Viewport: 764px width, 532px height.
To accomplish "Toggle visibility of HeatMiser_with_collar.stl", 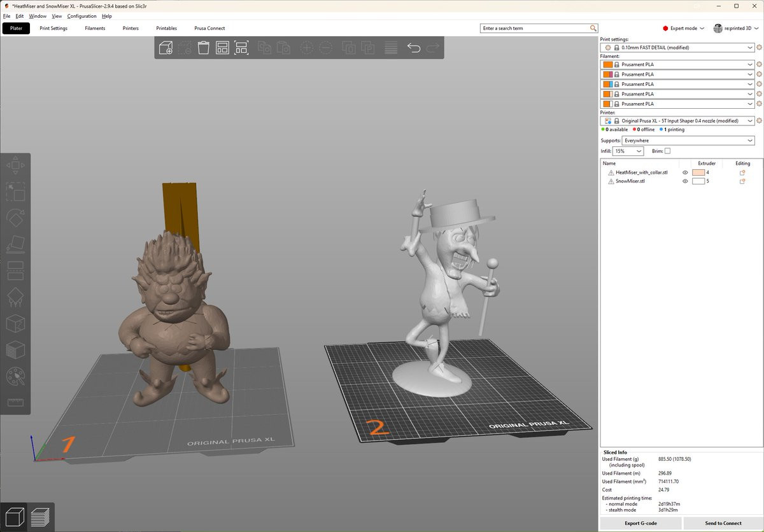I will [x=685, y=172].
